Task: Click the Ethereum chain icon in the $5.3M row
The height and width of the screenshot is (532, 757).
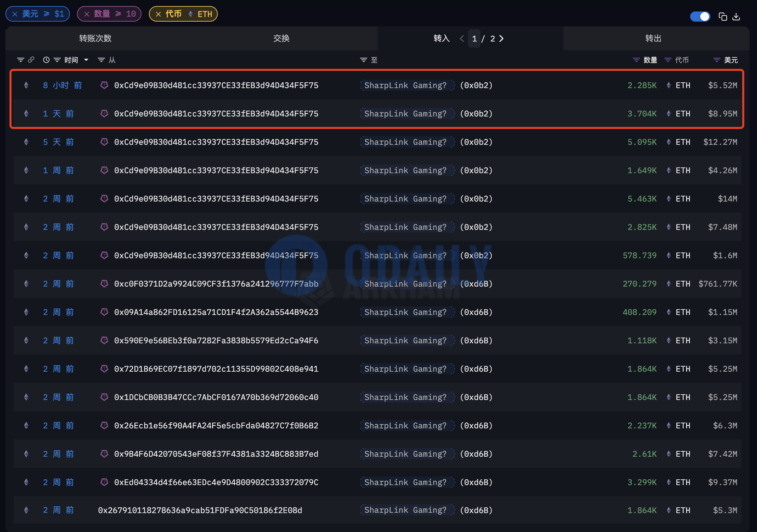Action: click(26, 510)
